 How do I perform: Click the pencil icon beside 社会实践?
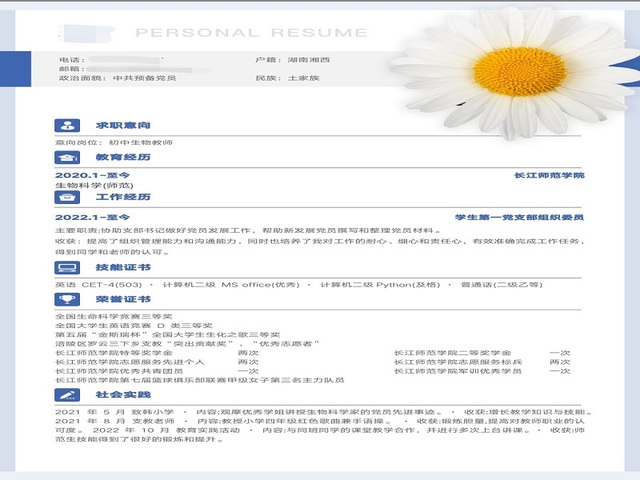tap(68, 395)
